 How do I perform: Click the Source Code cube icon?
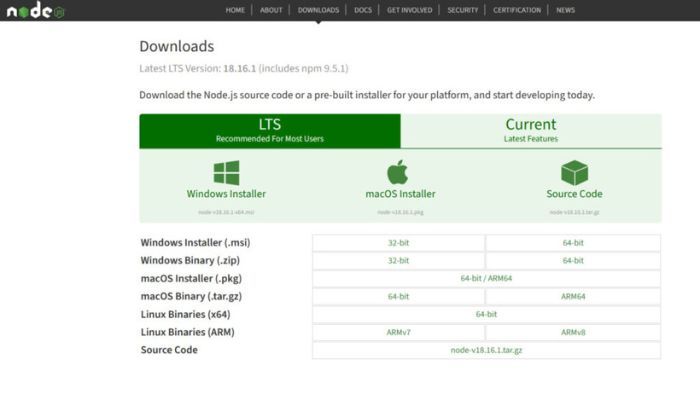click(x=574, y=173)
